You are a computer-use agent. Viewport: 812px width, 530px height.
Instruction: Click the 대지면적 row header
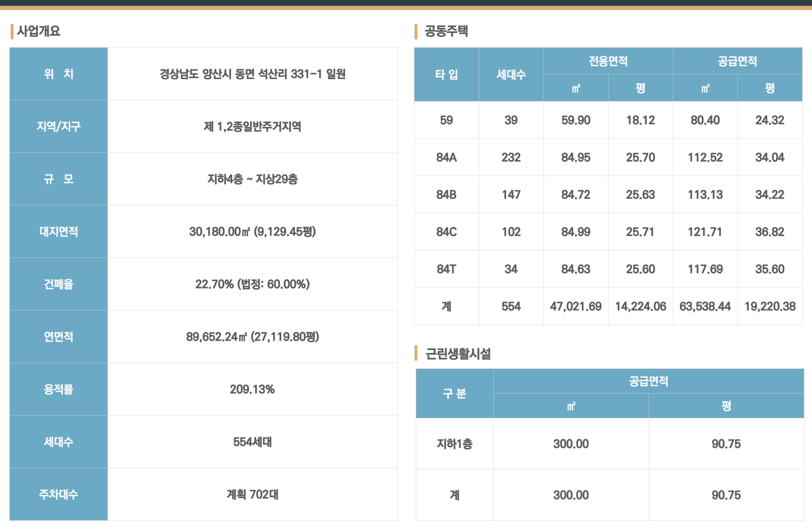tap(59, 231)
